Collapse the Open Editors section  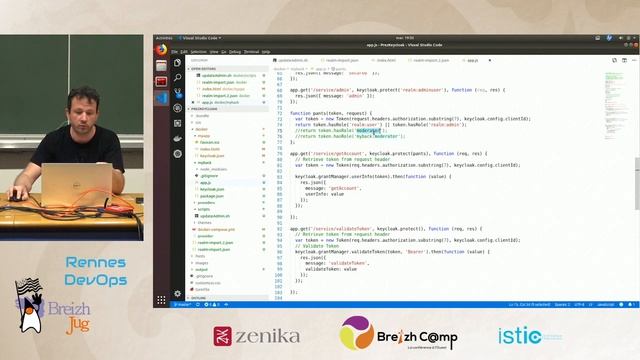227,69
